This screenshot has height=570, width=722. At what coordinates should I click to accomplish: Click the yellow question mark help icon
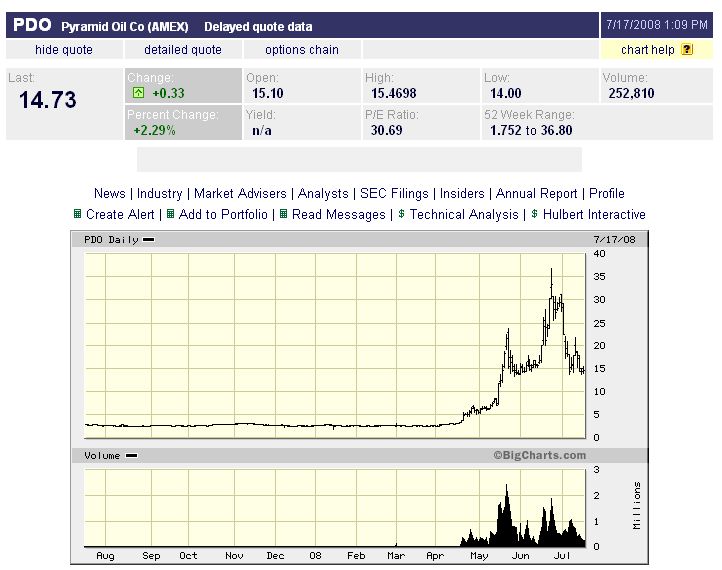(x=687, y=49)
